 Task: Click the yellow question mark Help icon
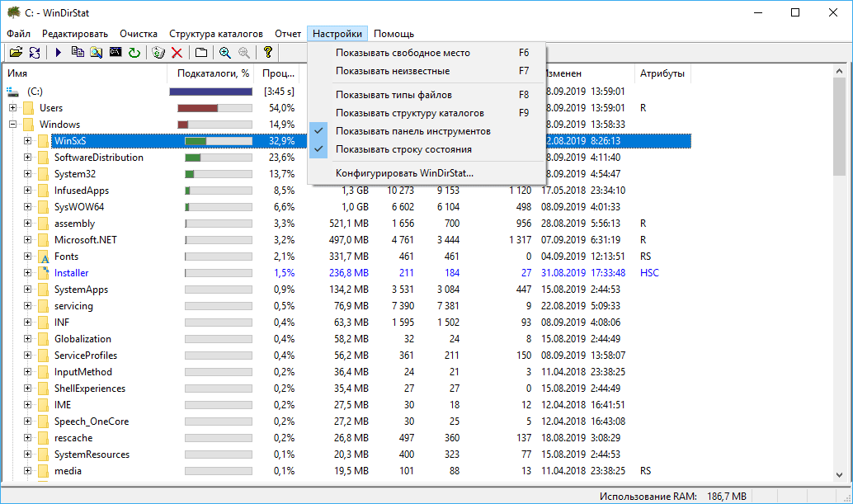(267, 52)
